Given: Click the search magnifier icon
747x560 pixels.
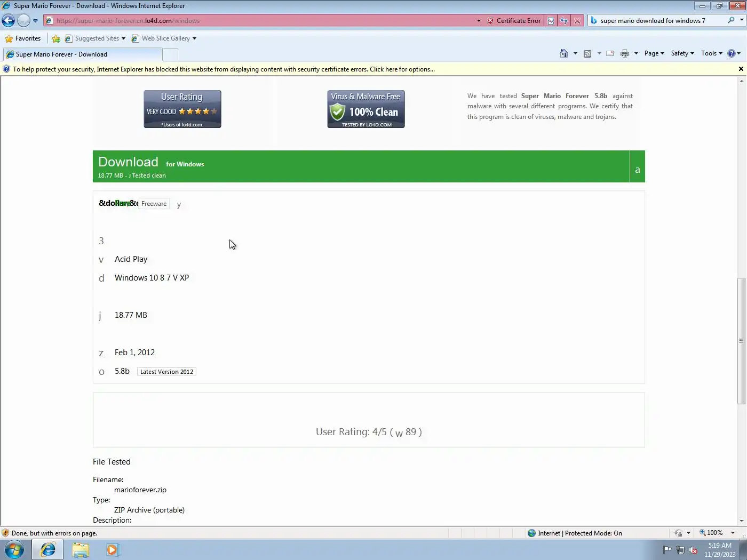Looking at the screenshot, I should (731, 20).
